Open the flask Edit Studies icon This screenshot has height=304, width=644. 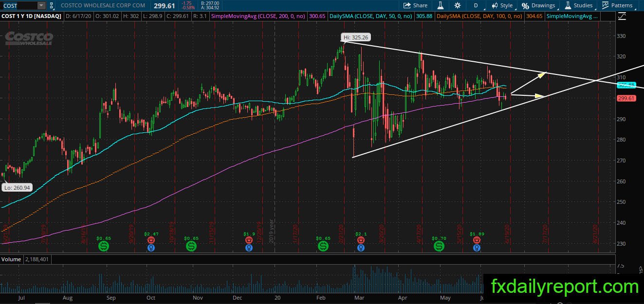click(x=440, y=5)
